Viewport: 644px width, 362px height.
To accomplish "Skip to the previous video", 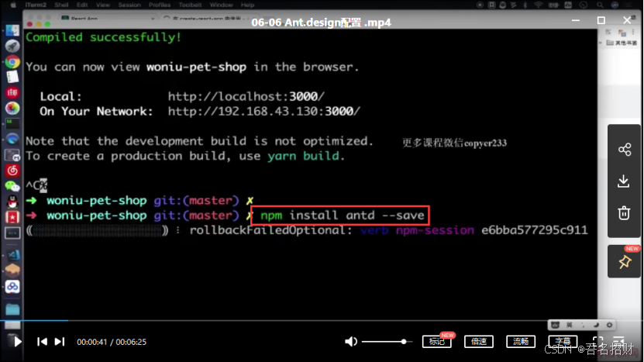I will click(x=42, y=341).
